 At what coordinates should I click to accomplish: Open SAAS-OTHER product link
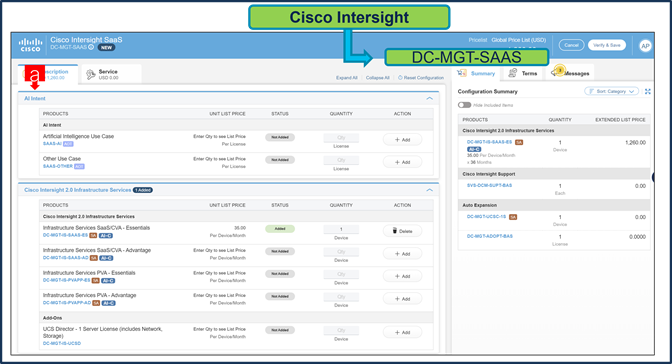coord(58,166)
